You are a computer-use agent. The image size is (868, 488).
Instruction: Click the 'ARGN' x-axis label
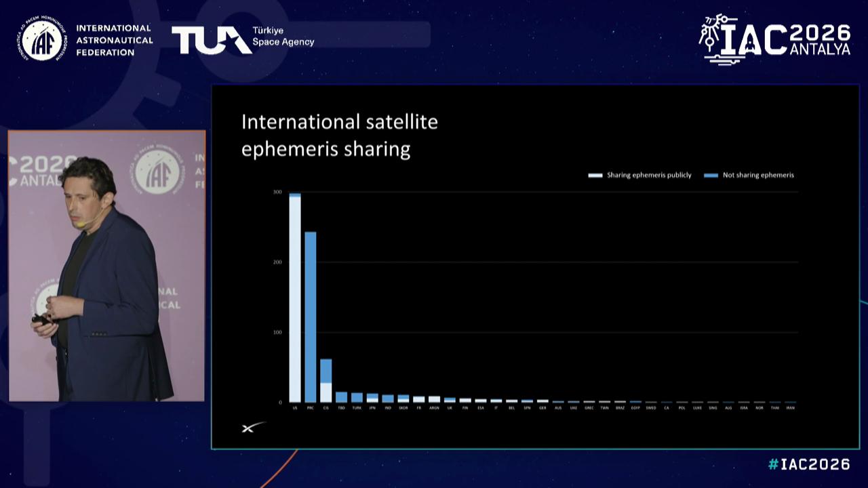pyautogui.click(x=435, y=408)
